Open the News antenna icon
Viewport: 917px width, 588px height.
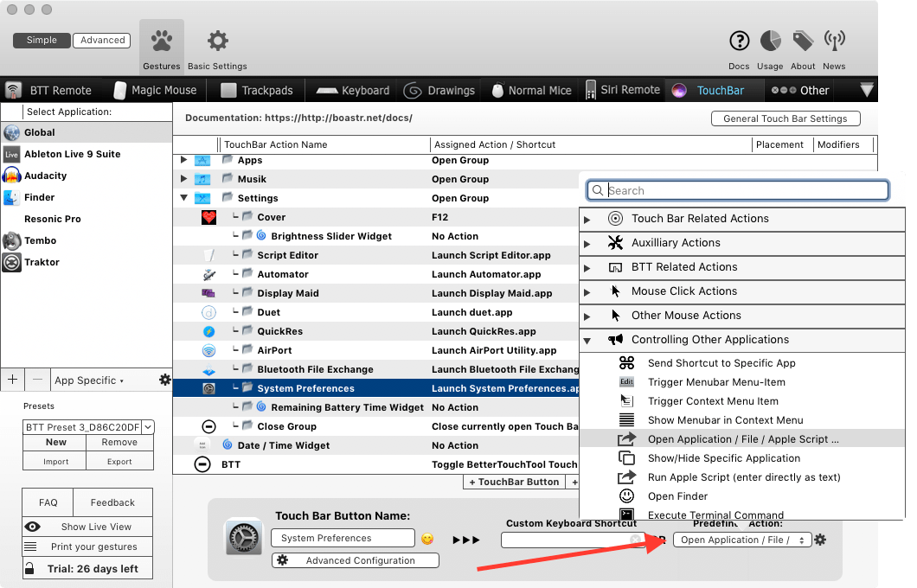pyautogui.click(x=834, y=42)
